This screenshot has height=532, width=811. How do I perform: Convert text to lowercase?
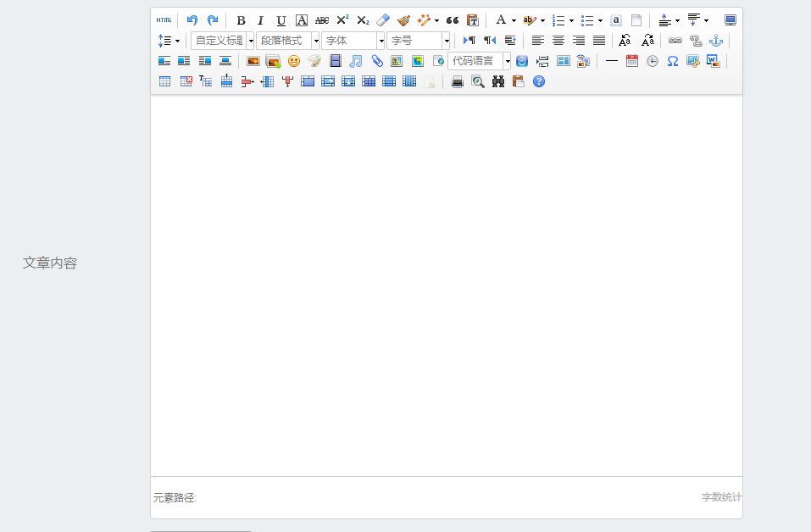click(x=647, y=41)
